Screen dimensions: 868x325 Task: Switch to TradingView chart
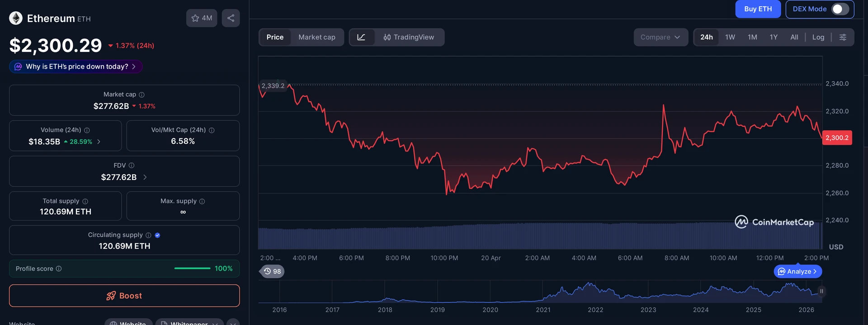pyautogui.click(x=409, y=37)
